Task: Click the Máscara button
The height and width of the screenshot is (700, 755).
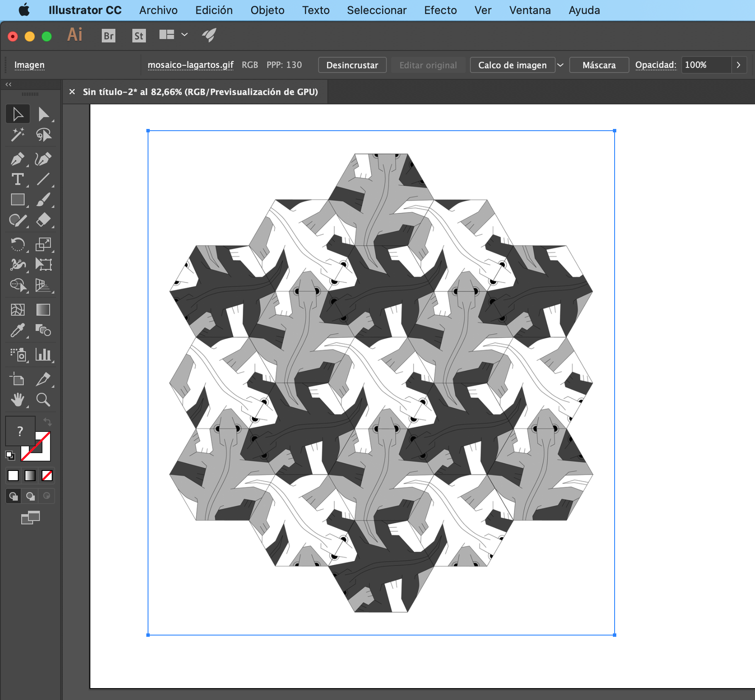Action: click(x=599, y=65)
